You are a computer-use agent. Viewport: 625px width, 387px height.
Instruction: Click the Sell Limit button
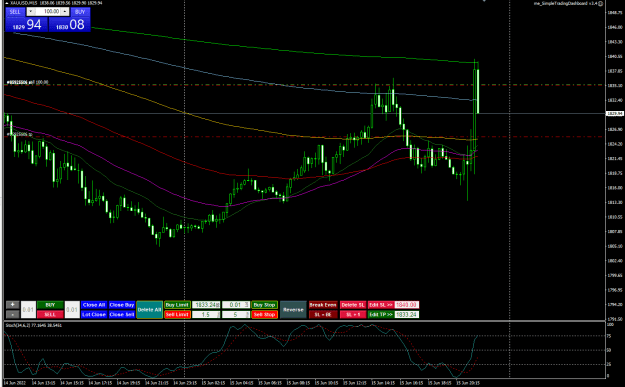pos(177,314)
